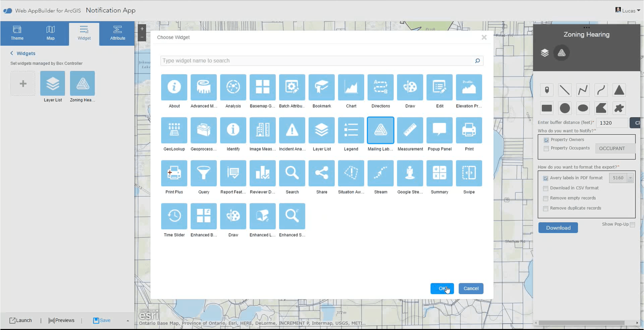644x330 pixels.
Task: Switch to the Theme tab
Action: point(17,33)
